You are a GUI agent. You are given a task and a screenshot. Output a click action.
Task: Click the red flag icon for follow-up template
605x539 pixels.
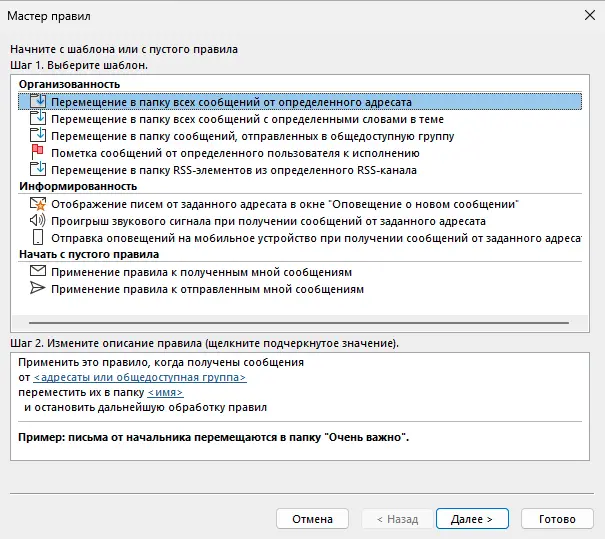point(38,153)
